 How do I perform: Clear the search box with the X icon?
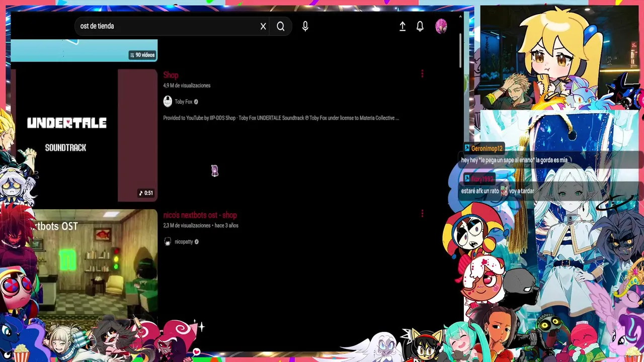(263, 26)
